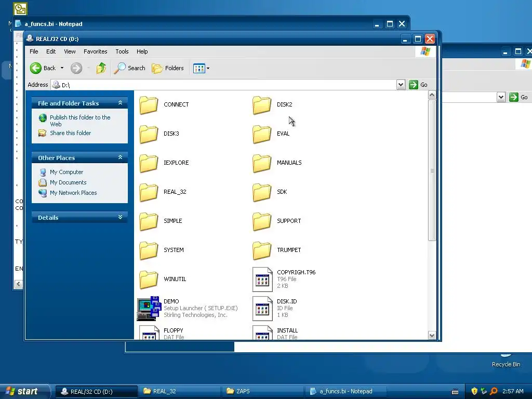Select the SYSTEM folder icon
This screenshot has height=399, width=532.
click(x=149, y=251)
